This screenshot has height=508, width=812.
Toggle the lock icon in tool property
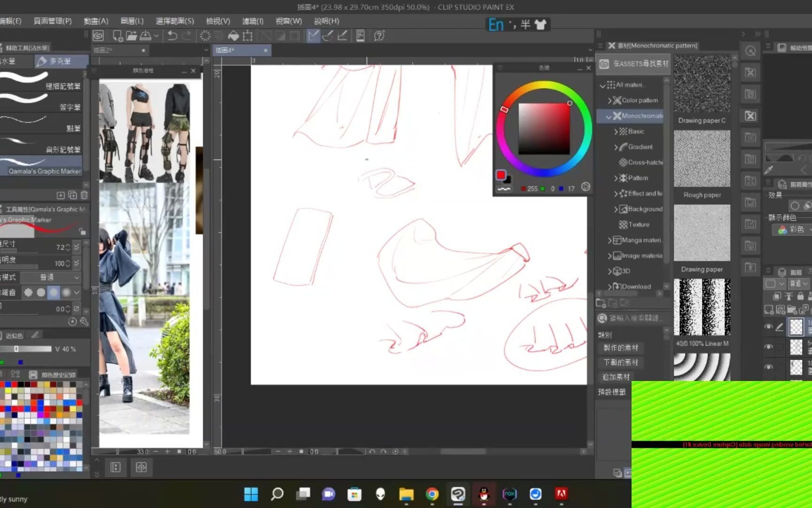click(x=82, y=231)
